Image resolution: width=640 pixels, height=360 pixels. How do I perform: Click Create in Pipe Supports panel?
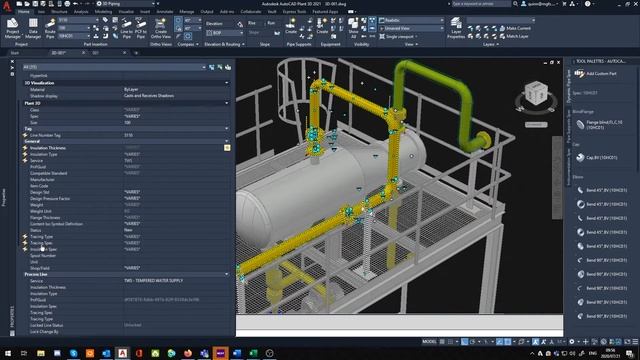291,26
